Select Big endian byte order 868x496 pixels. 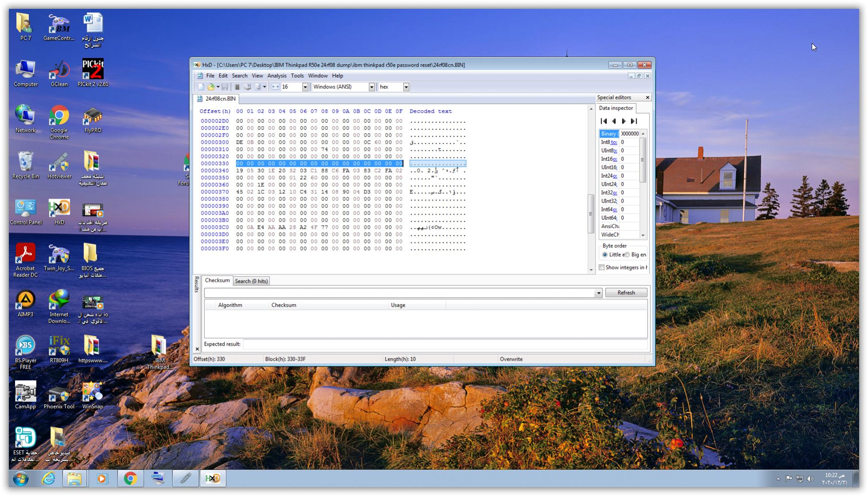[x=627, y=255]
